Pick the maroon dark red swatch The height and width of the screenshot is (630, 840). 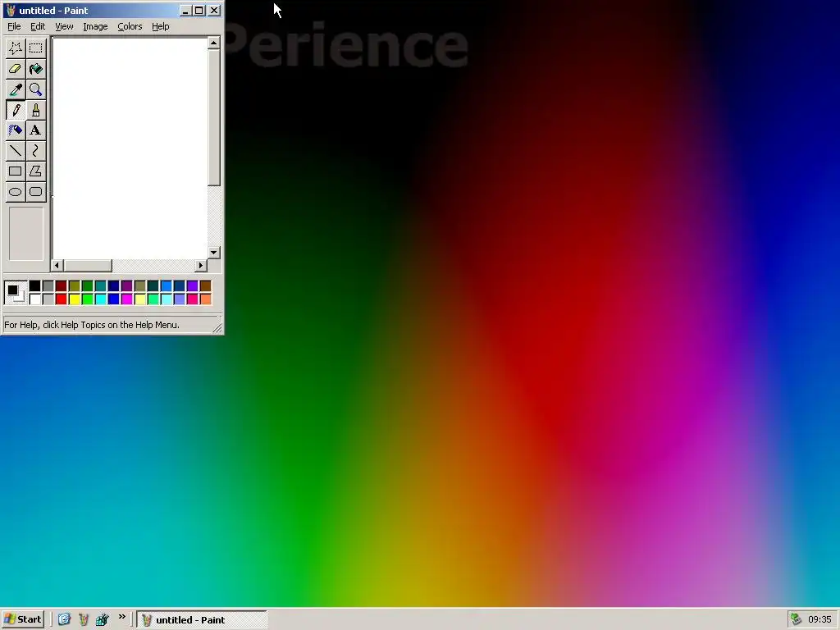coord(61,286)
